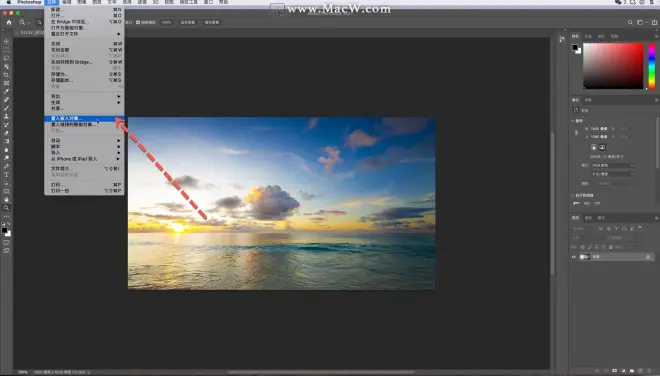The height and width of the screenshot is (376, 660).
Task: Select the Dodge tool
Action: pos(6,158)
